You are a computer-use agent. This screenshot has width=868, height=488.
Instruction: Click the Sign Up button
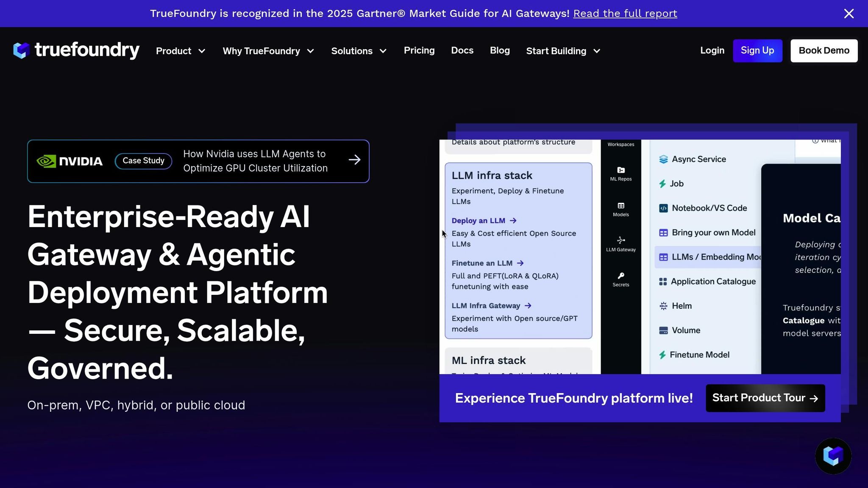tap(757, 50)
